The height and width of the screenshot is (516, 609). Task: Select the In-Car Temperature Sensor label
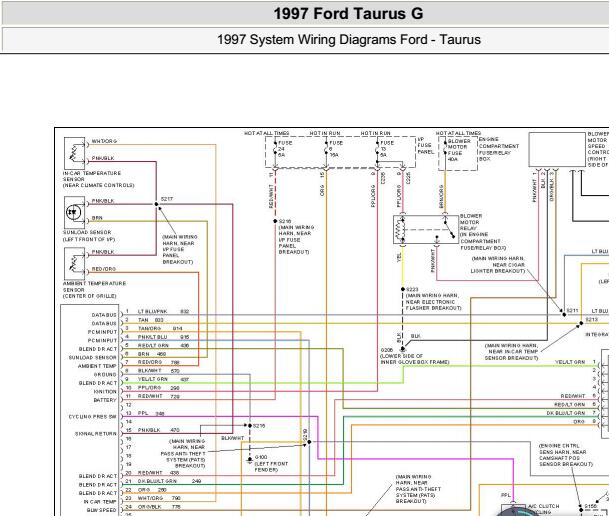98,179
